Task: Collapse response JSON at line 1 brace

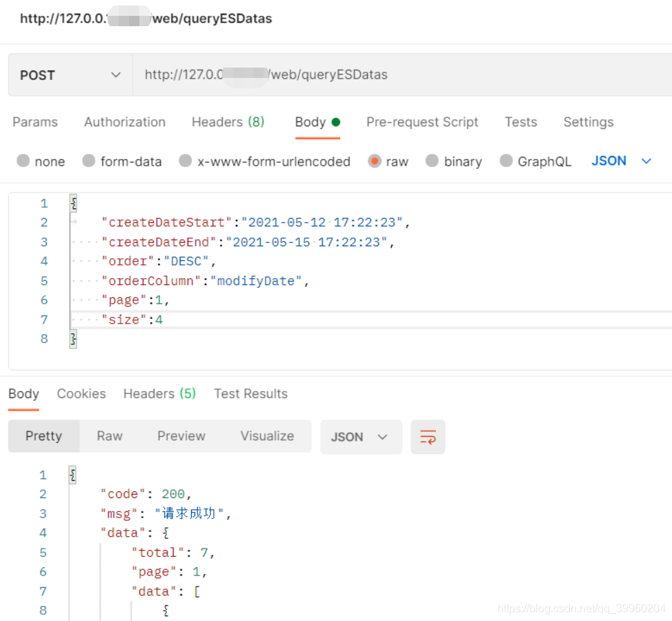Action: 73,475
